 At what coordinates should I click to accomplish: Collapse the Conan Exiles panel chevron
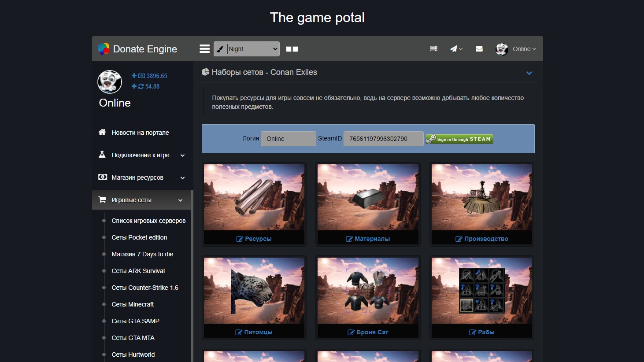point(529,73)
